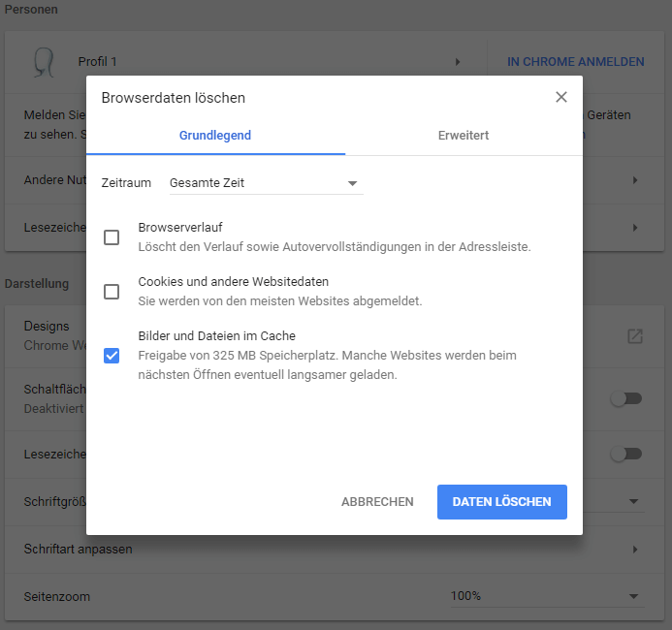The height and width of the screenshot is (630, 672).
Task: Switch to the Erweitert tab
Action: coord(464,136)
